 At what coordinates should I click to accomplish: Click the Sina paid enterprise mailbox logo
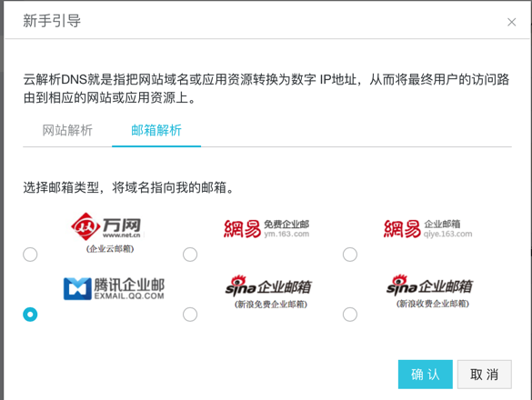point(429,292)
